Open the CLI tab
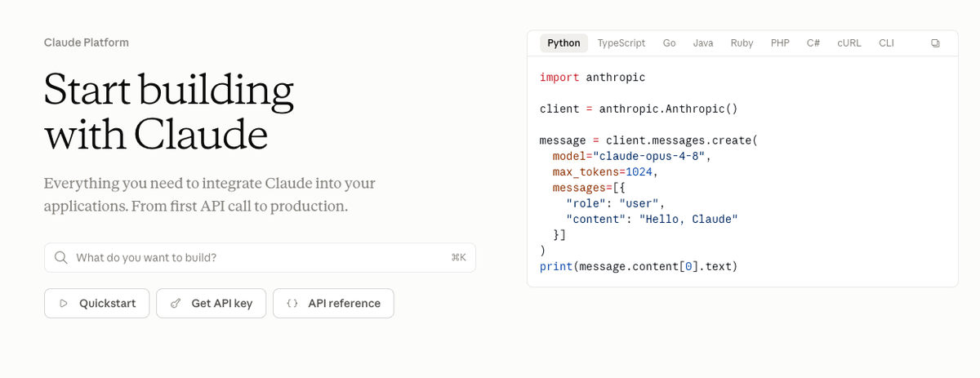980x378 pixels. (886, 43)
